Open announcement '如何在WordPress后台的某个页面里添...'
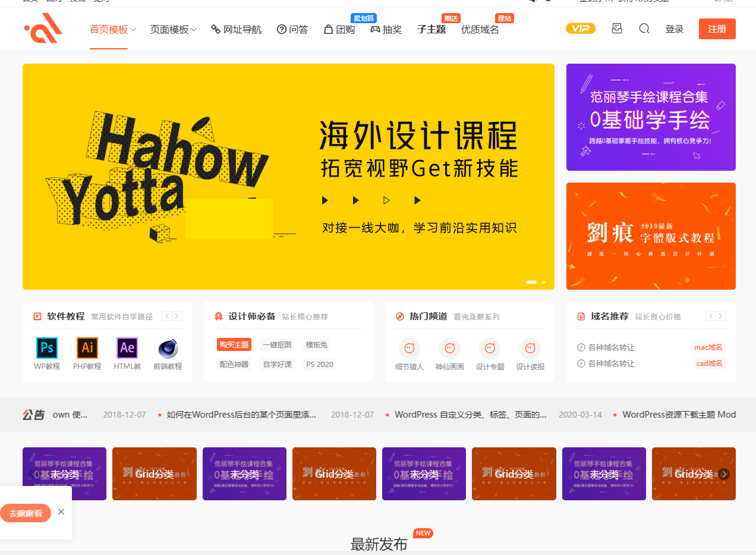 tap(241, 415)
